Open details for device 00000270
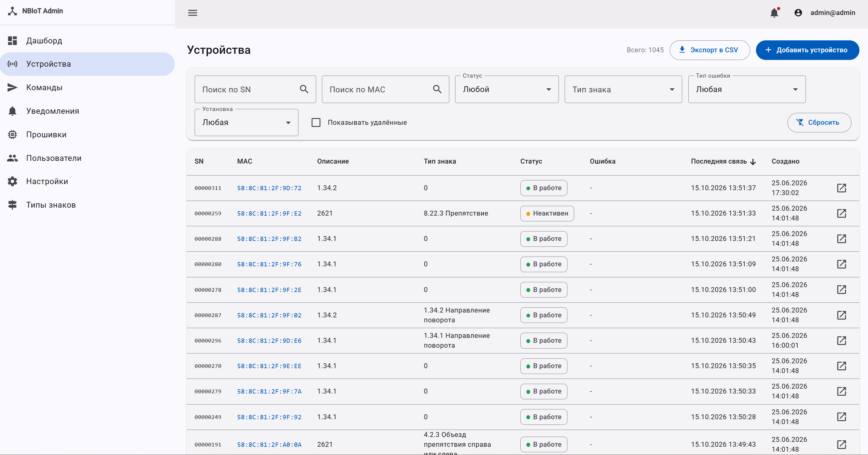The height and width of the screenshot is (455, 868). point(841,366)
